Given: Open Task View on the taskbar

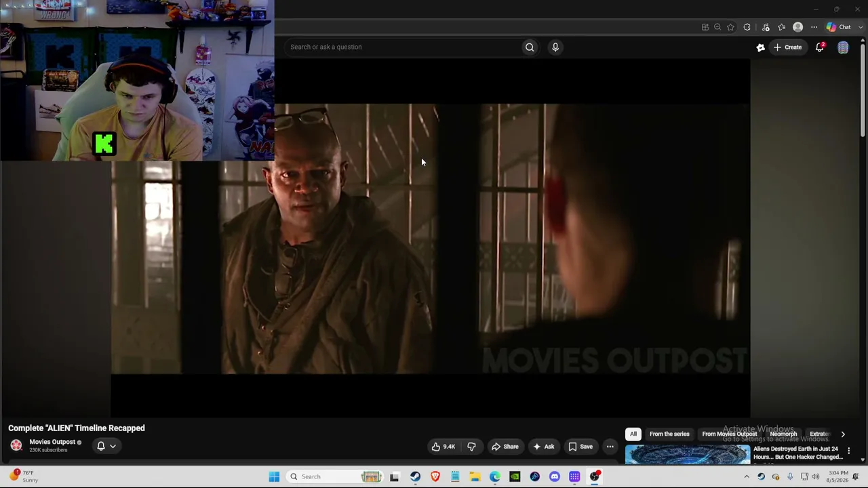Looking at the screenshot, I should (x=395, y=476).
